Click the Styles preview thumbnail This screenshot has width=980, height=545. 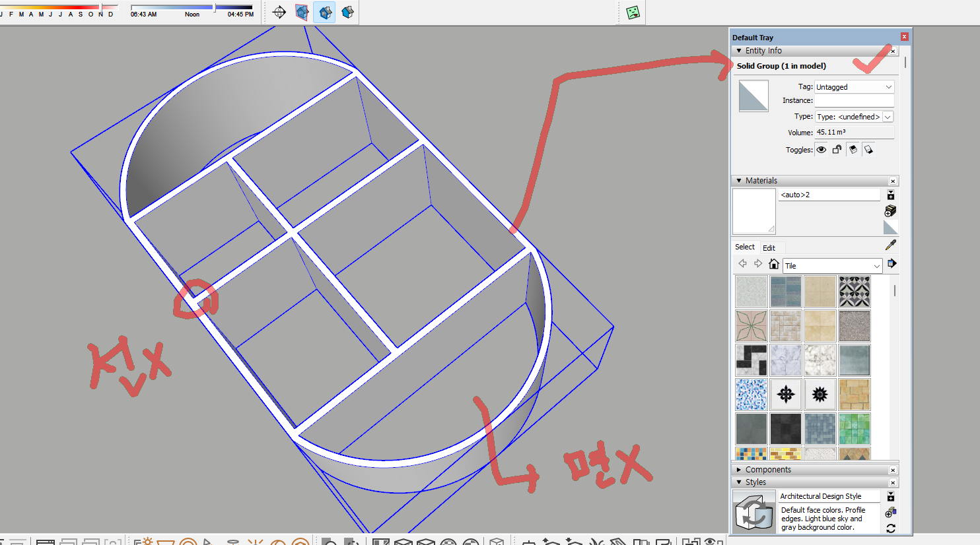(x=754, y=511)
